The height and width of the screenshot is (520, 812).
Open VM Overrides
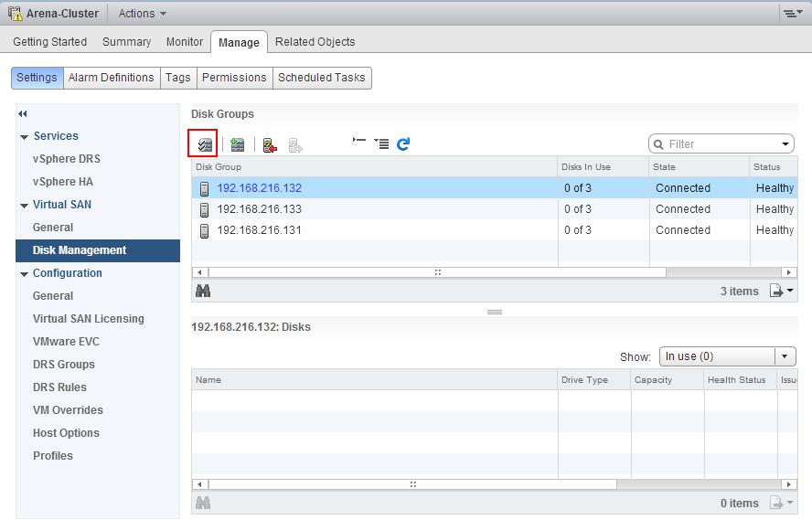pyautogui.click(x=68, y=409)
